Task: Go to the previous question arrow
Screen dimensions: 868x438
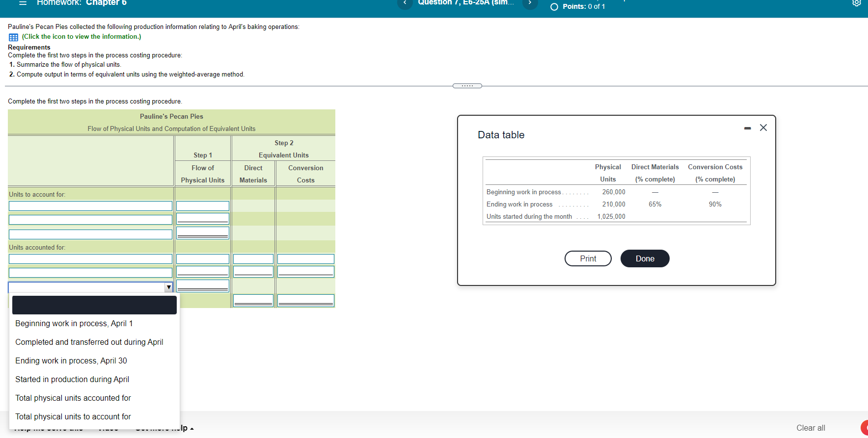Action: pos(405,3)
